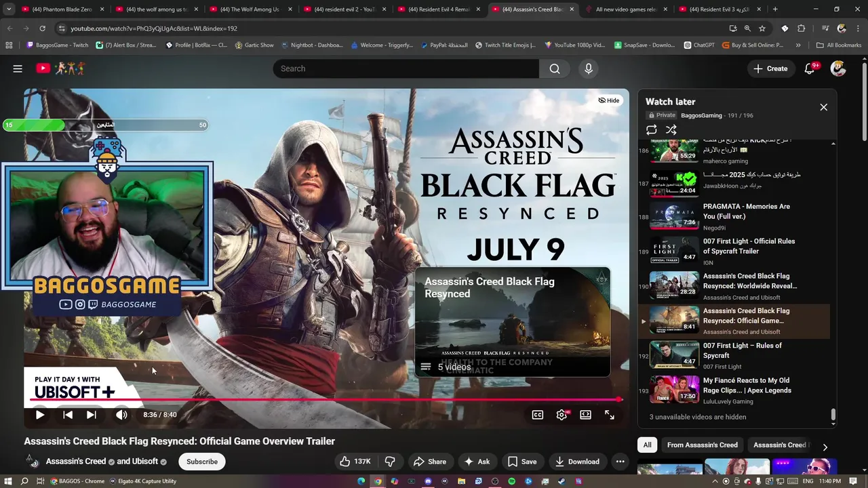
Task: Download the video
Action: (x=577, y=462)
